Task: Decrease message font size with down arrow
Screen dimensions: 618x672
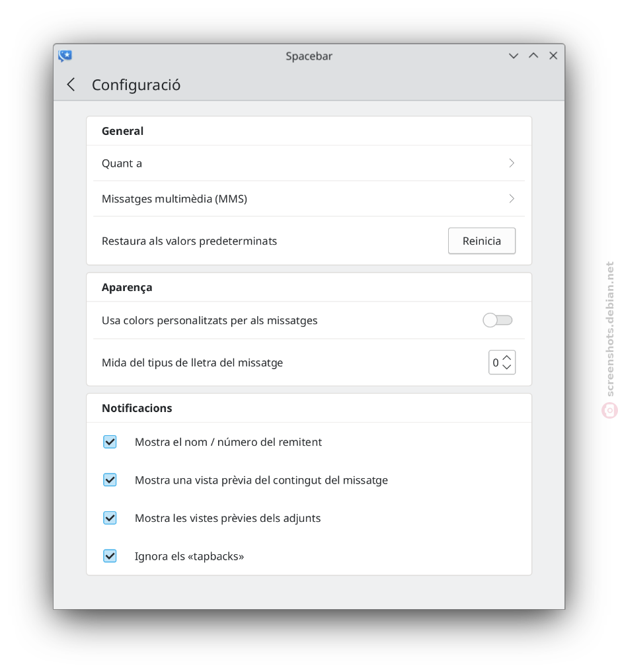Action: coord(507,367)
